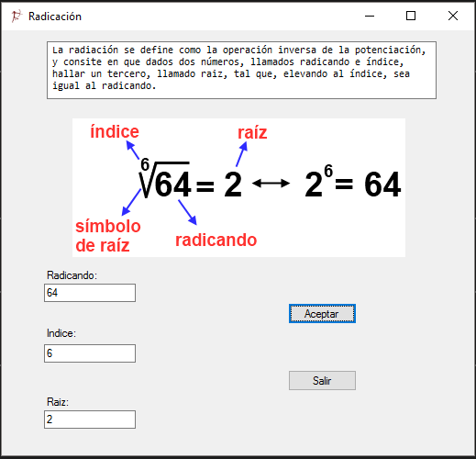The image size is (476, 459).
Task: Click the 'Indice:' label
Action: [61, 333]
